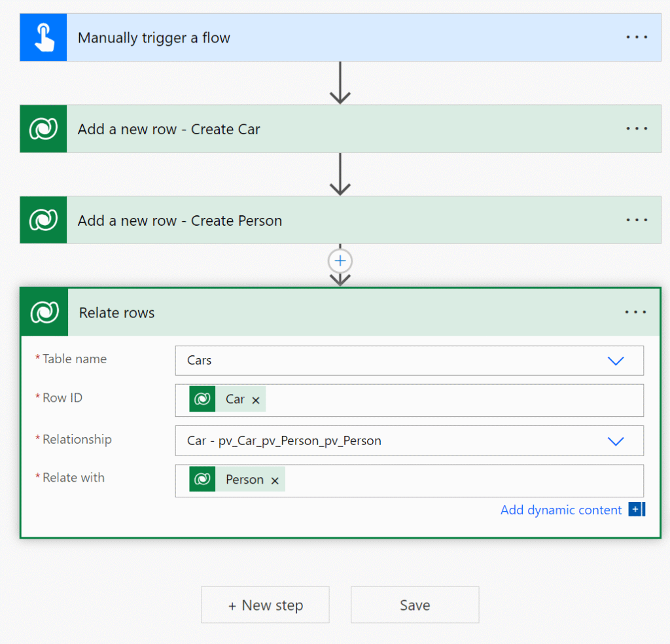
Task: Save the flow
Action: point(415,605)
